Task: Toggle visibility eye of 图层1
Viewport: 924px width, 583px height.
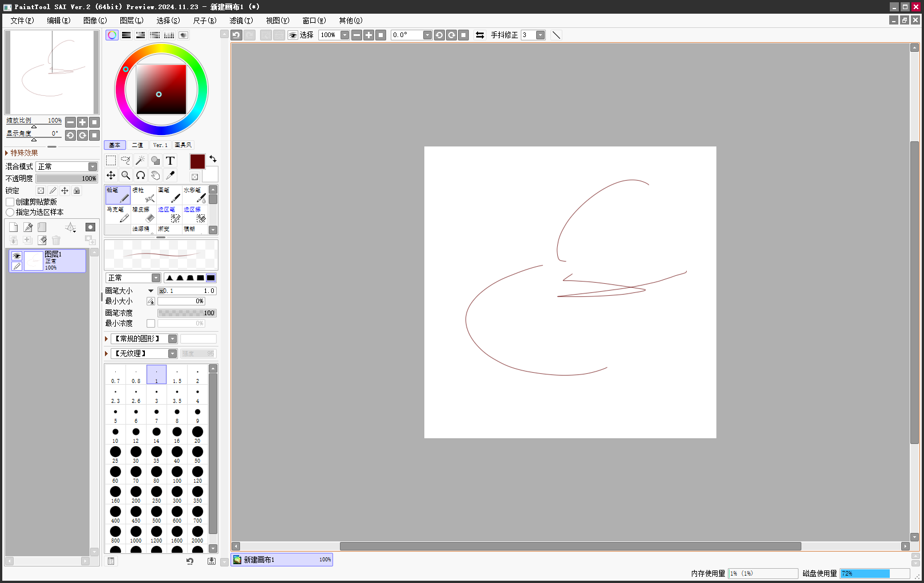Action: 17,256
